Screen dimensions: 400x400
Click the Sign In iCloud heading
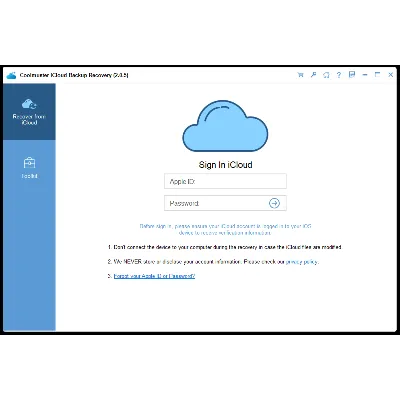coord(225,165)
